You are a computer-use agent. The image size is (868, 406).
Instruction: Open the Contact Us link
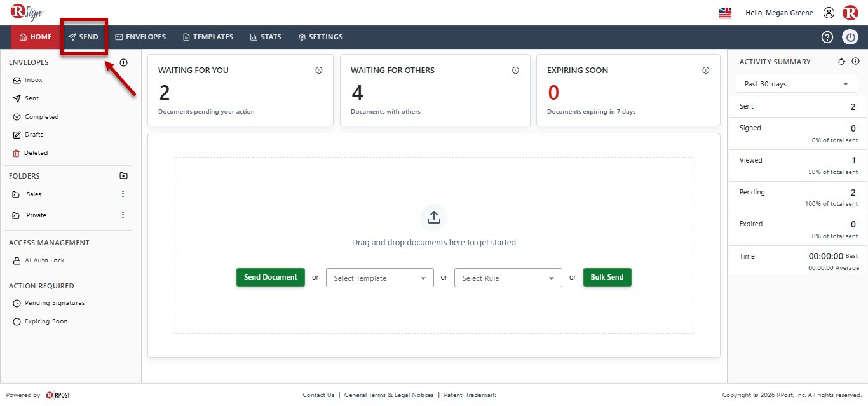tap(318, 395)
